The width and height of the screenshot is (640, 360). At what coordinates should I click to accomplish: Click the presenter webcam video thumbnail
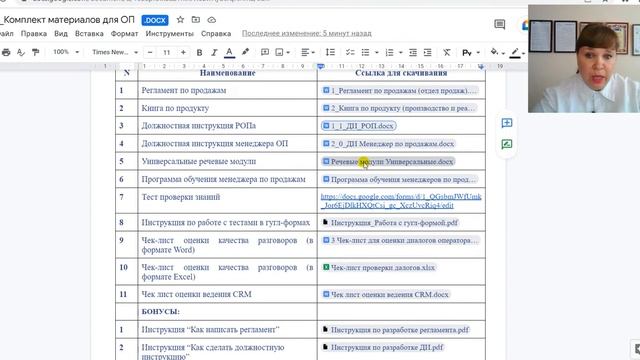click(584, 58)
